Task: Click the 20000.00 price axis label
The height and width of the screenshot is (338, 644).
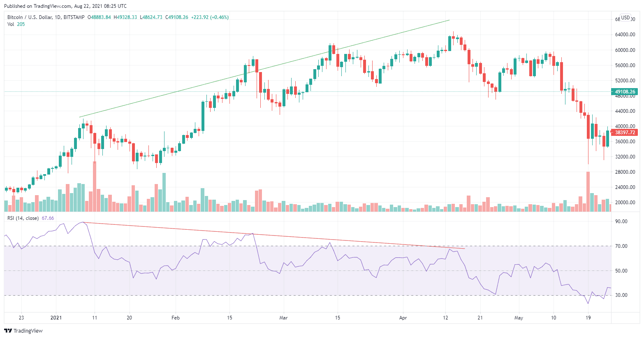Action: point(625,203)
